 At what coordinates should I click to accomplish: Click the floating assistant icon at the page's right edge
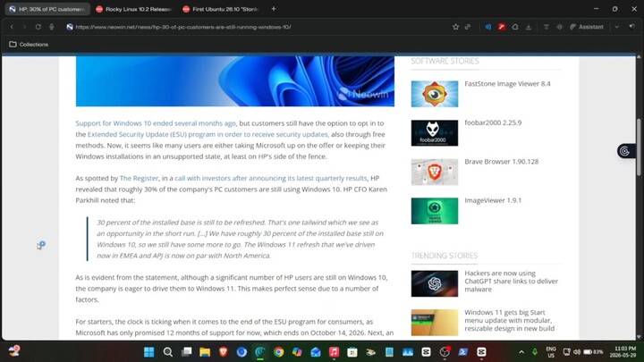625,151
